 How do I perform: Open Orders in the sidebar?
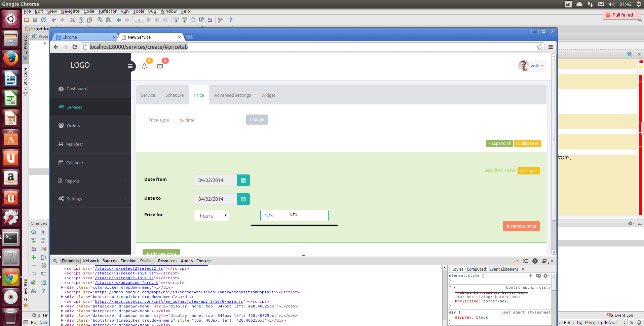tap(90, 126)
